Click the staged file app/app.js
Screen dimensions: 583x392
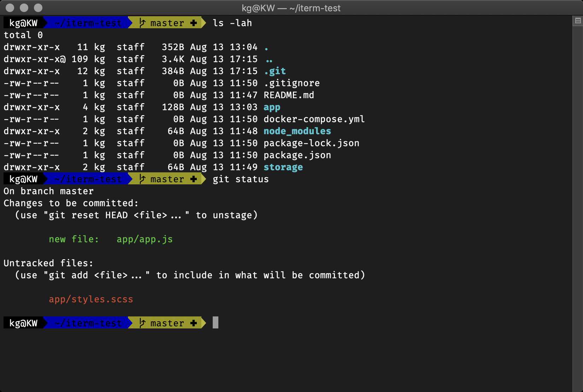145,239
